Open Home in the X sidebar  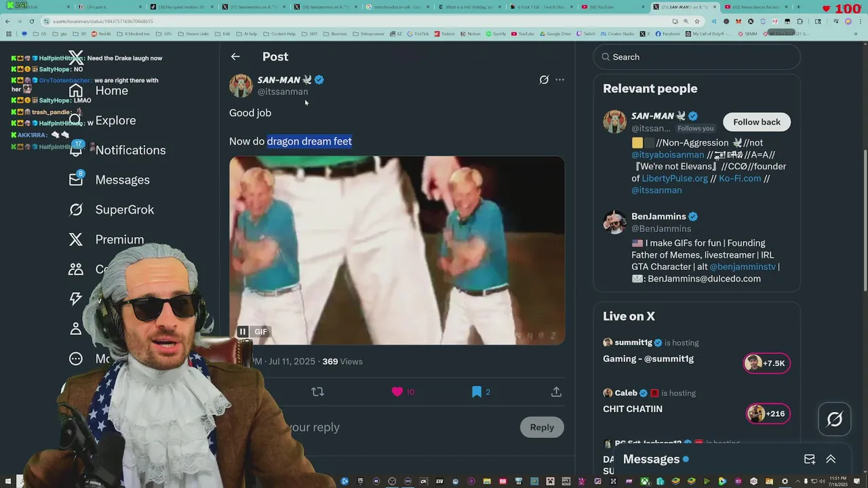(98, 91)
